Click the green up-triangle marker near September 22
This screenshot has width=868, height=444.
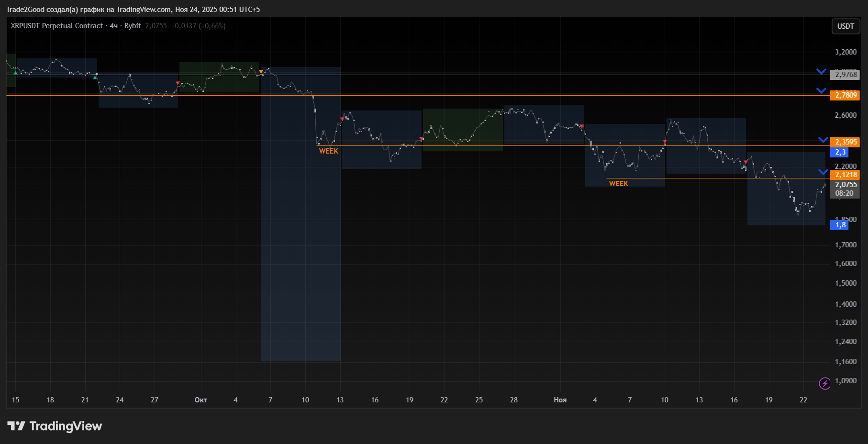point(95,77)
